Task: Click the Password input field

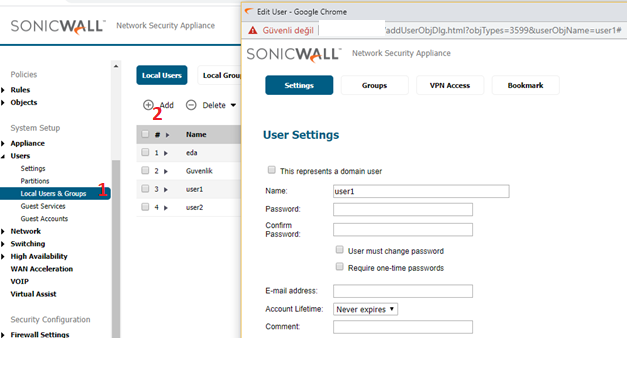Action: (403, 209)
